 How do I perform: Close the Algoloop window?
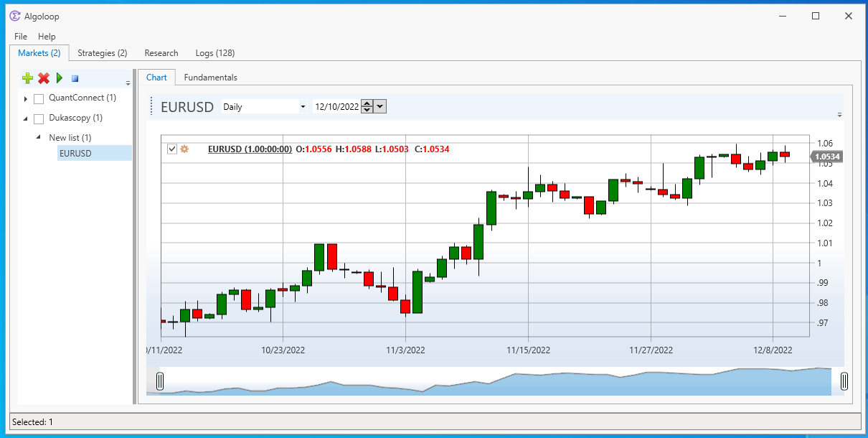point(849,16)
